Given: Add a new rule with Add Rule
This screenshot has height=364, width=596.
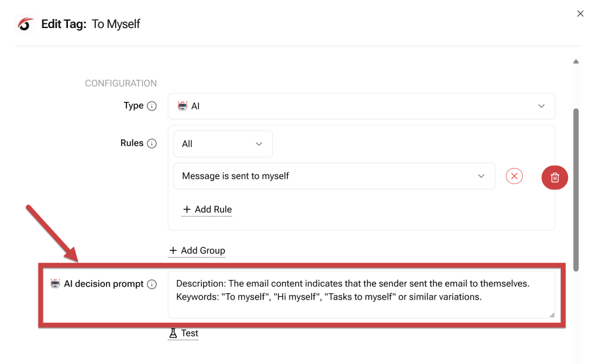Looking at the screenshot, I should (207, 210).
